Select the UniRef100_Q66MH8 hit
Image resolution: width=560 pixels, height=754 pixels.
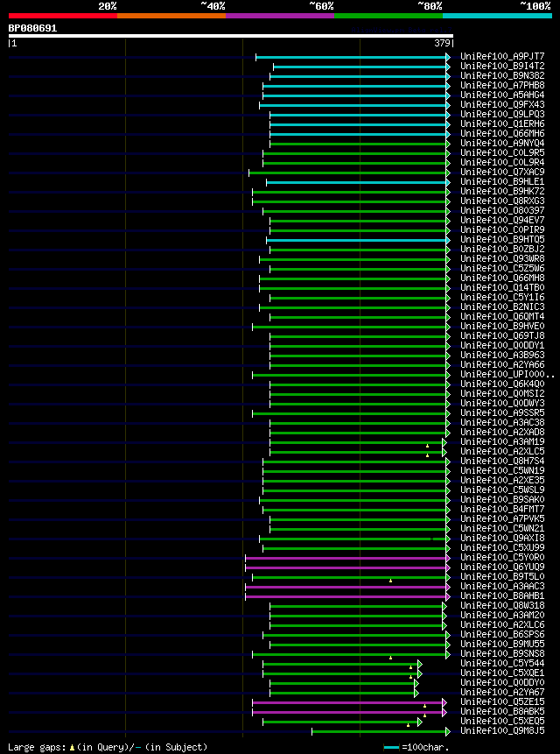coord(502,278)
